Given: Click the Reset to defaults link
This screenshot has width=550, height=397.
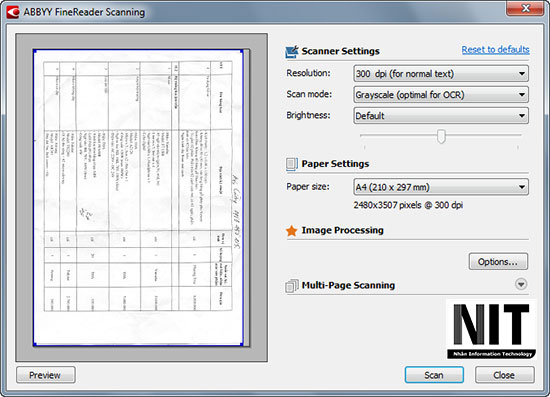Looking at the screenshot, I should [495, 50].
